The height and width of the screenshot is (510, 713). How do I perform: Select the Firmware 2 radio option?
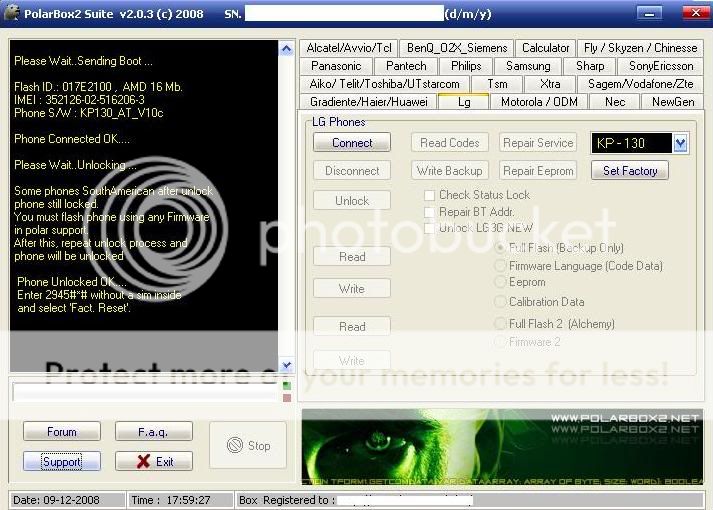click(500, 342)
